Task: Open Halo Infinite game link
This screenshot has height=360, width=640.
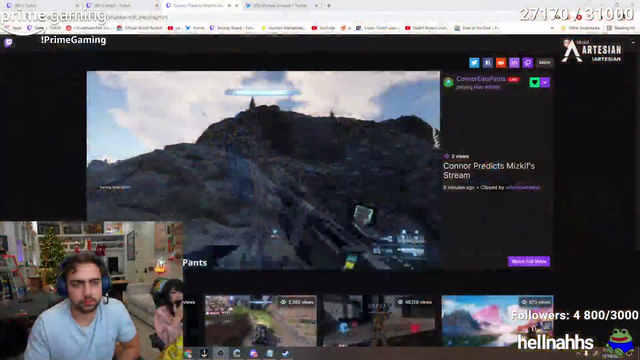Action: coord(487,87)
